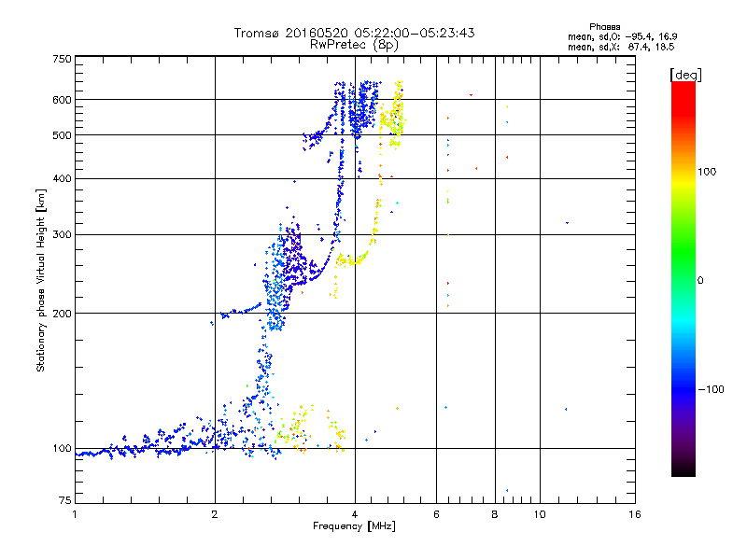The image size is (747, 560).
Task: Click the x-axis tick label '10' below the plot
Action: [x=540, y=514]
